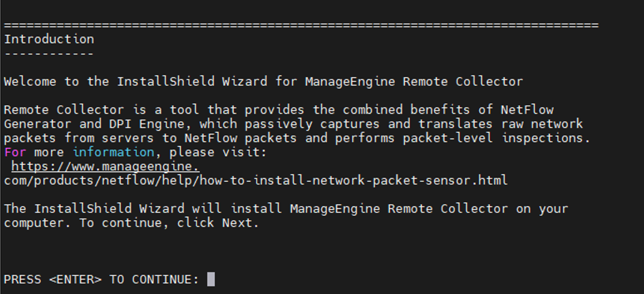This screenshot has width=644, height=294.
Task: Click the word "Next." in last paragraph
Action: point(241,223)
